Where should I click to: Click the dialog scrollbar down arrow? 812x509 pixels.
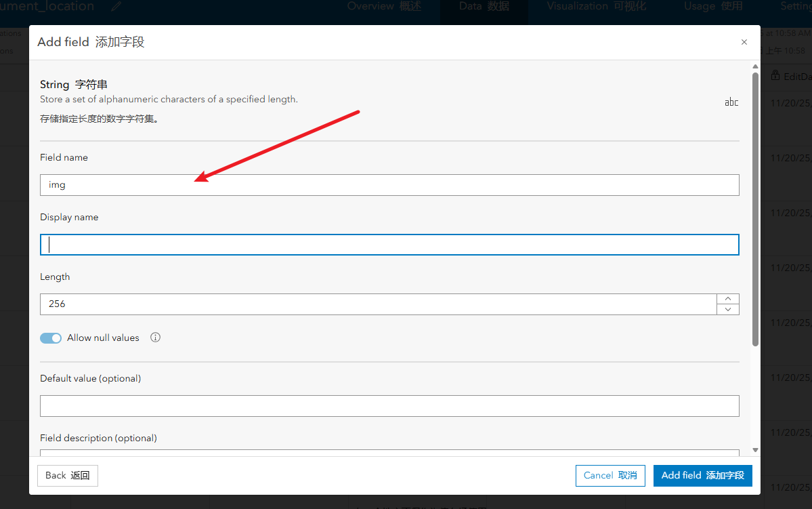coord(755,450)
